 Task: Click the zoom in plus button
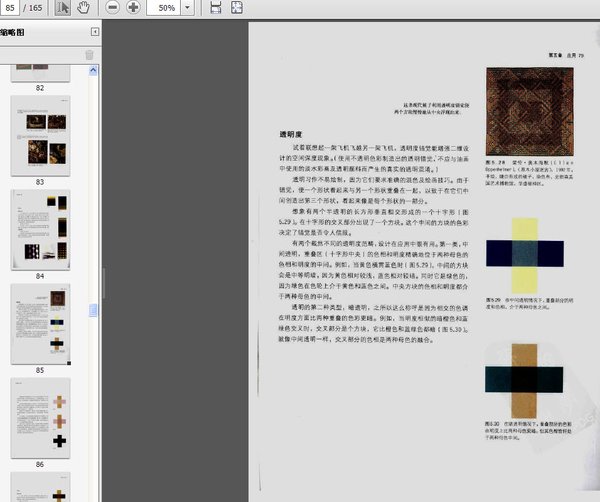pos(133,8)
